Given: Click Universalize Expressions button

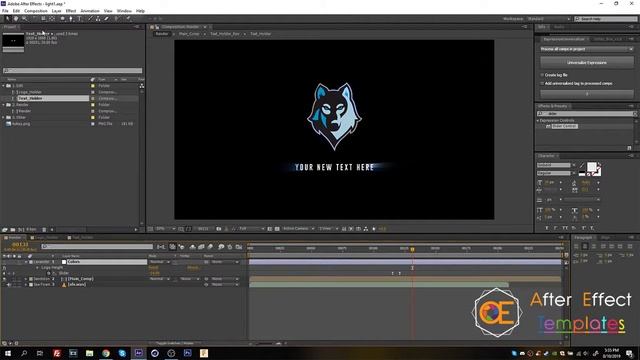Looking at the screenshot, I should [587, 63].
